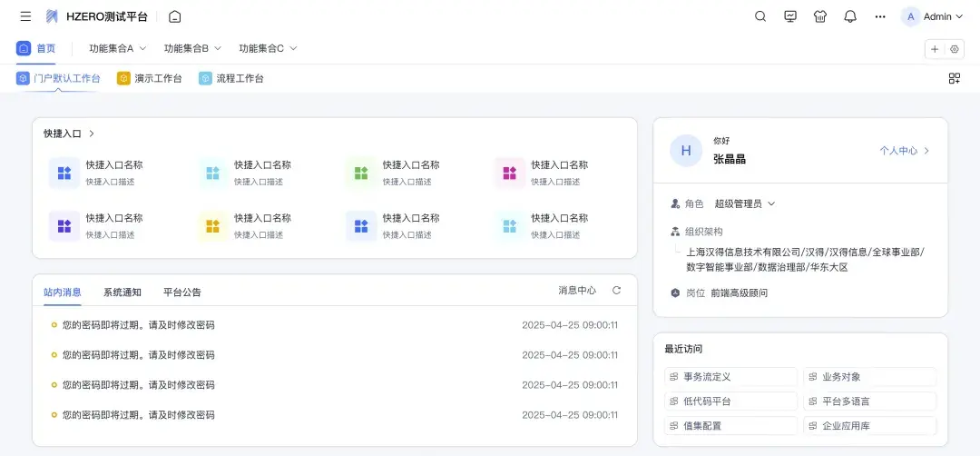Go to 个人中心 profile link
Image resolution: width=980 pixels, height=456 pixels.
coord(904,151)
